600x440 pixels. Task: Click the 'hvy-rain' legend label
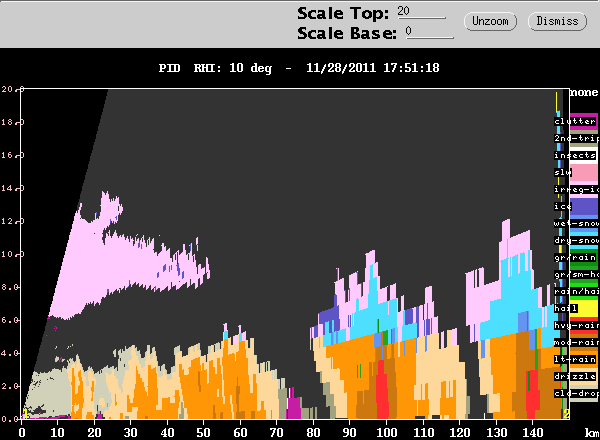click(576, 325)
